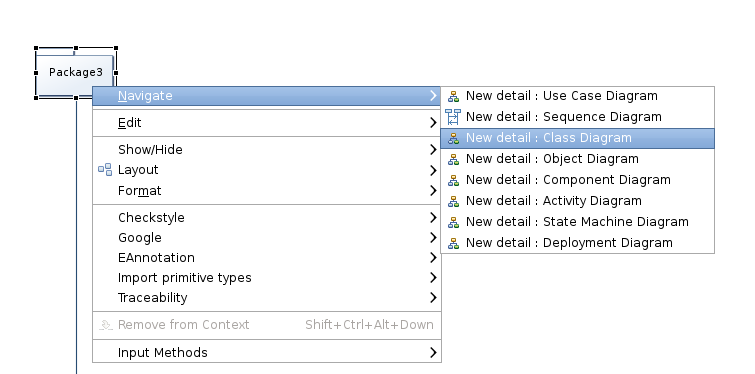Open the EAnnotation submenu
755x374 pixels.
pyautogui.click(x=267, y=258)
